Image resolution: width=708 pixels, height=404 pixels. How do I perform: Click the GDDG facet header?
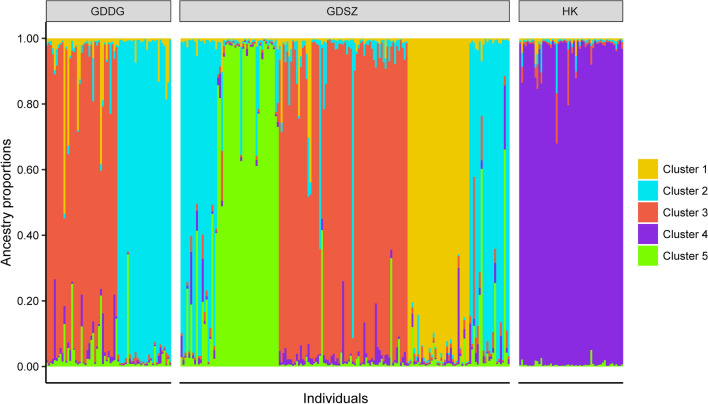(108, 11)
